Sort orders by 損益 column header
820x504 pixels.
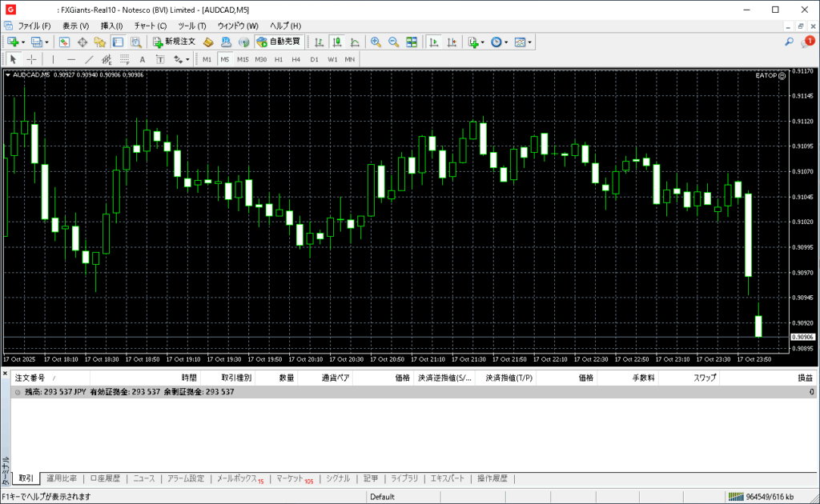pos(804,378)
